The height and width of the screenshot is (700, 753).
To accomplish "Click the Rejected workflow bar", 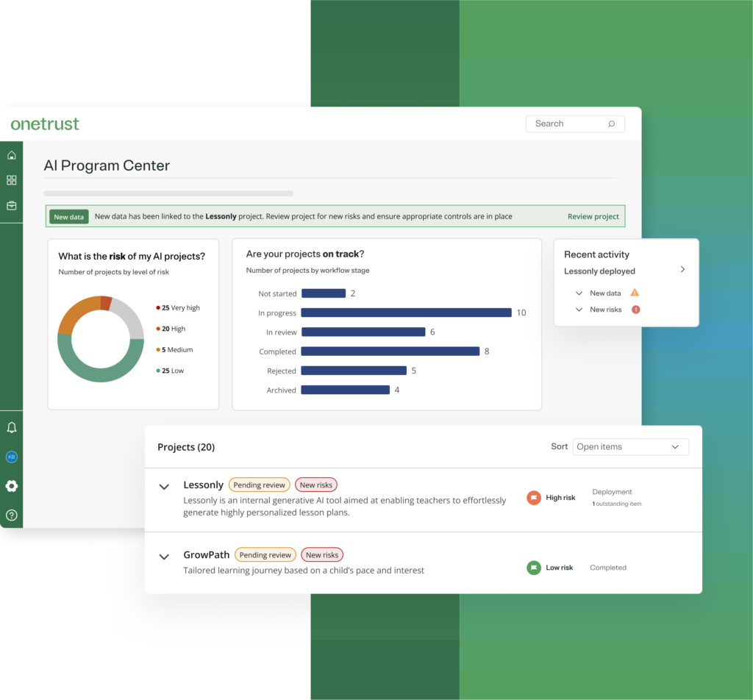I will click(x=354, y=371).
